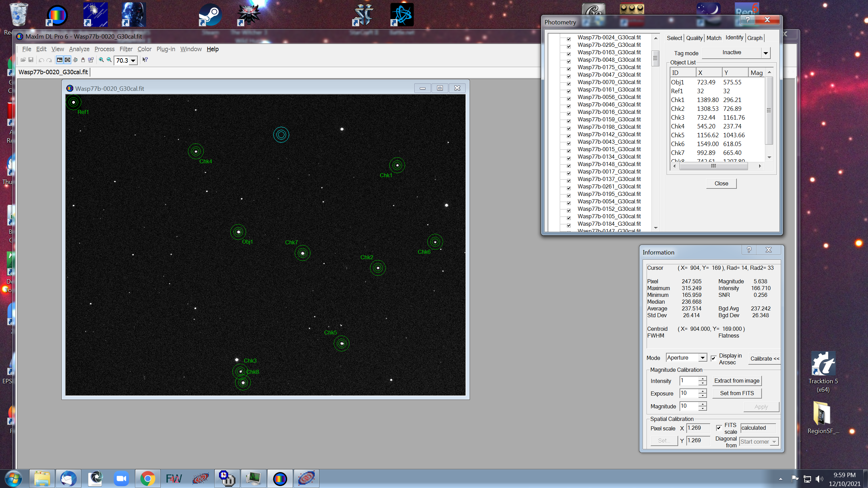Click the zoom in magnifier icon
This screenshot has height=488, width=868.
pyautogui.click(x=101, y=60)
